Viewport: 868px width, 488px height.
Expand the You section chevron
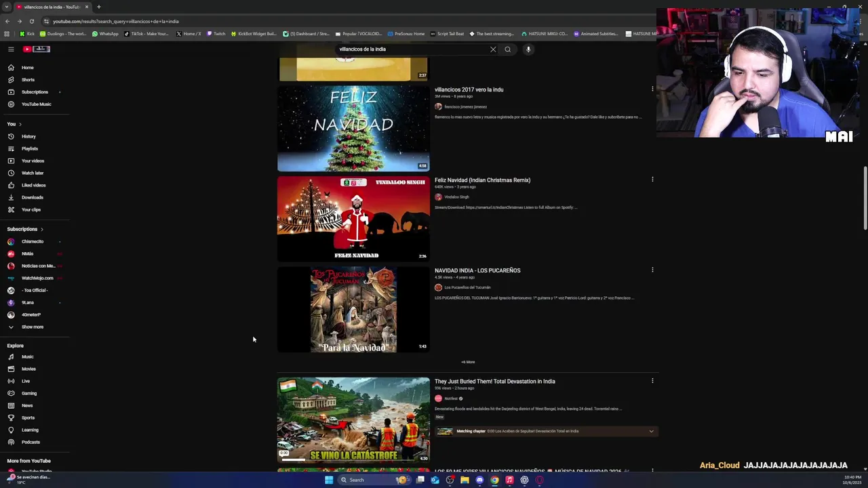coord(20,124)
